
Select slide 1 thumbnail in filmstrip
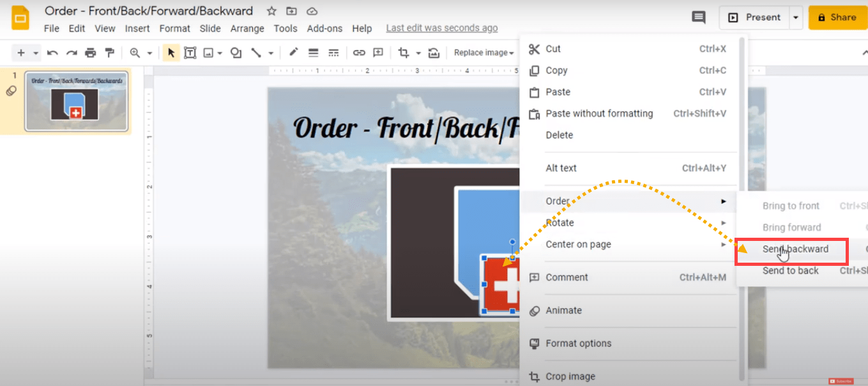(76, 101)
